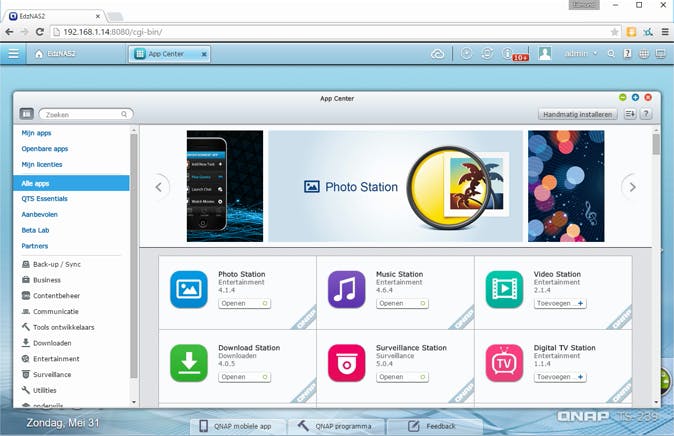This screenshot has height=436, width=674.
Task: Click the Music Station app icon
Action: [346, 289]
